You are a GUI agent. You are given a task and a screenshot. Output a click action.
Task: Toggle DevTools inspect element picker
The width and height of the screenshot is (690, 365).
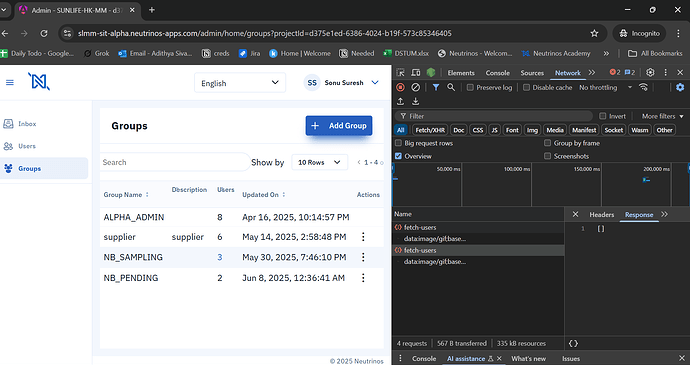click(x=400, y=73)
